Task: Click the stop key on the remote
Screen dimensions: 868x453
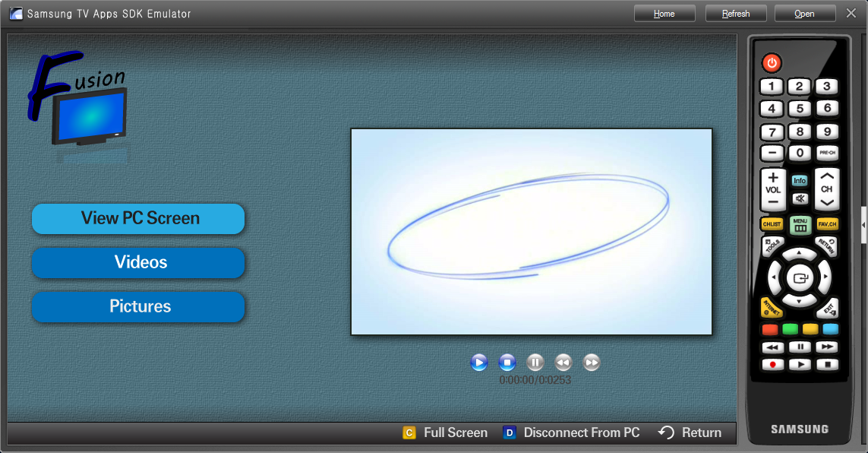Action: tap(827, 364)
